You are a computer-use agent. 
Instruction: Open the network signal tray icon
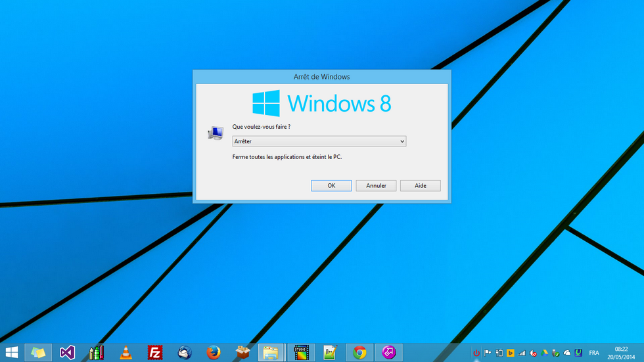[x=522, y=353]
